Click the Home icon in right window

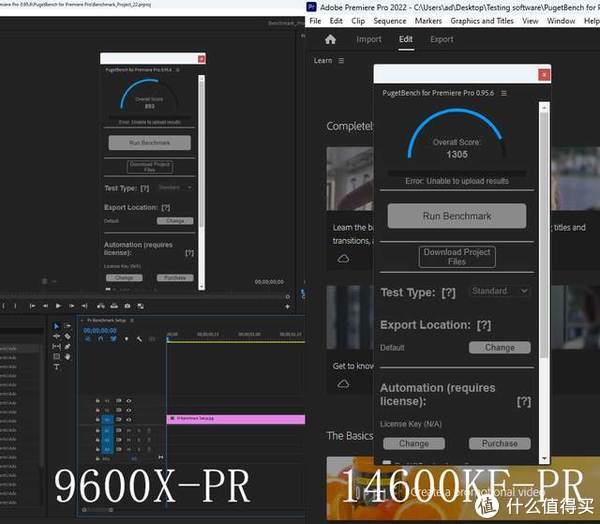330,39
